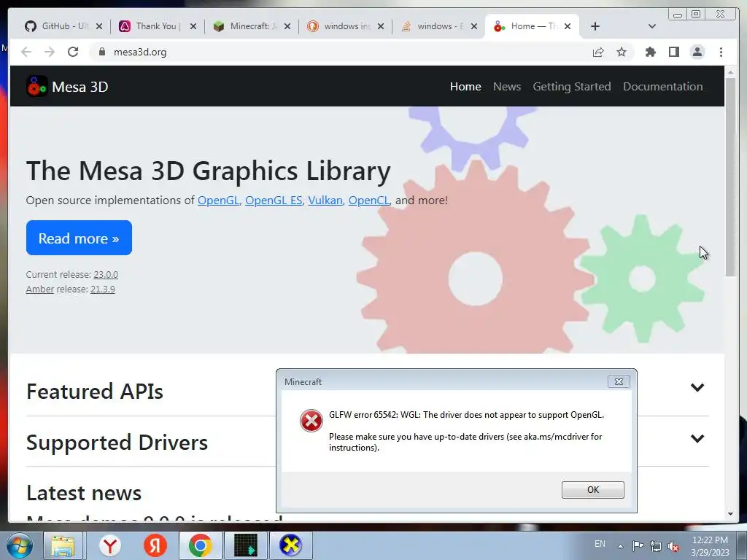Reload the mesa3d.org page
The image size is (747, 560).
pos(73,52)
